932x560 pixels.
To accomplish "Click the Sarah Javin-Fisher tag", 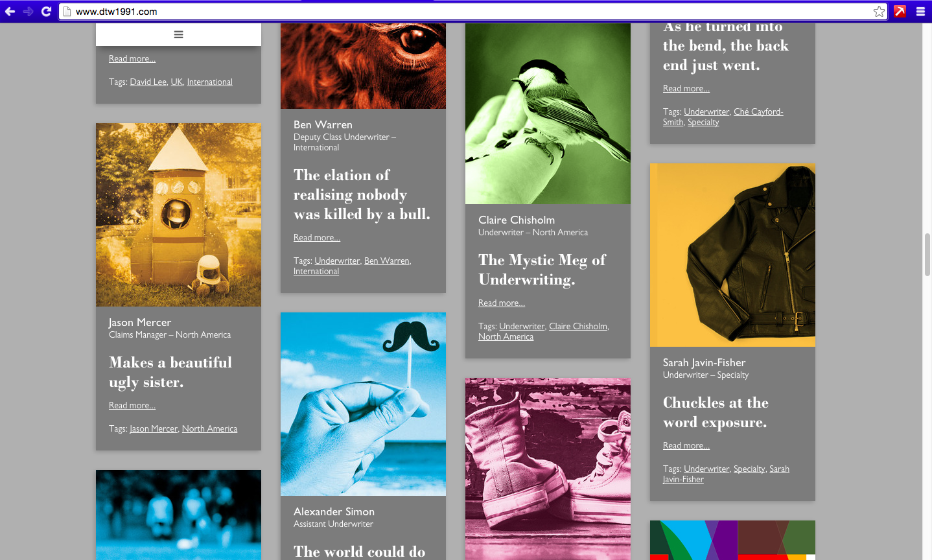I will point(780,469).
